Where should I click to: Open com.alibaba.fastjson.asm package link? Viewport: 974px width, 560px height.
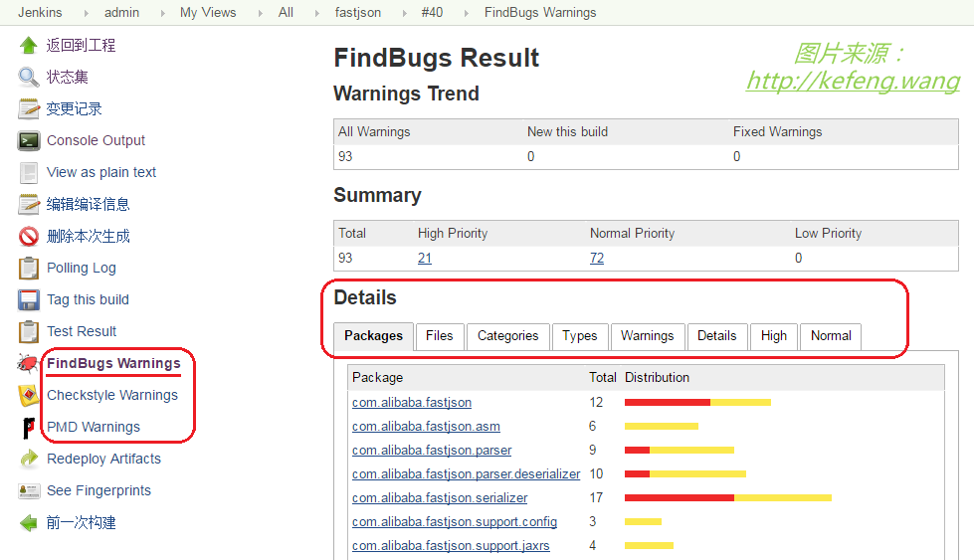click(x=426, y=427)
